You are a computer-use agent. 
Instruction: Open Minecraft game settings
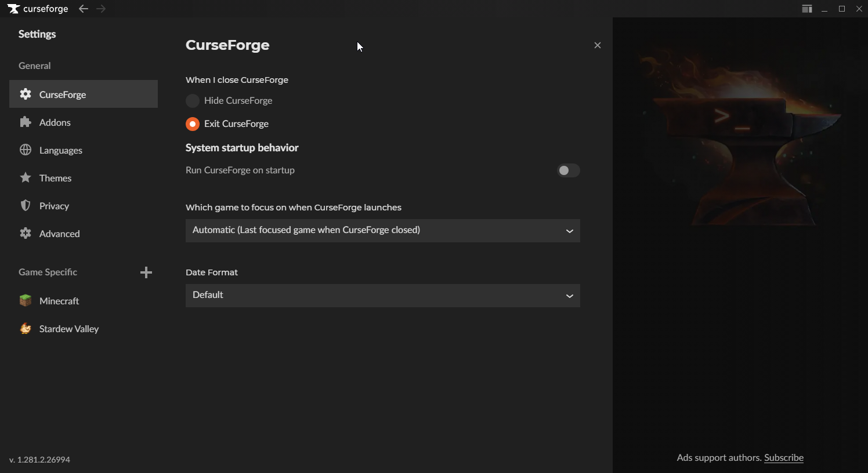84,300
